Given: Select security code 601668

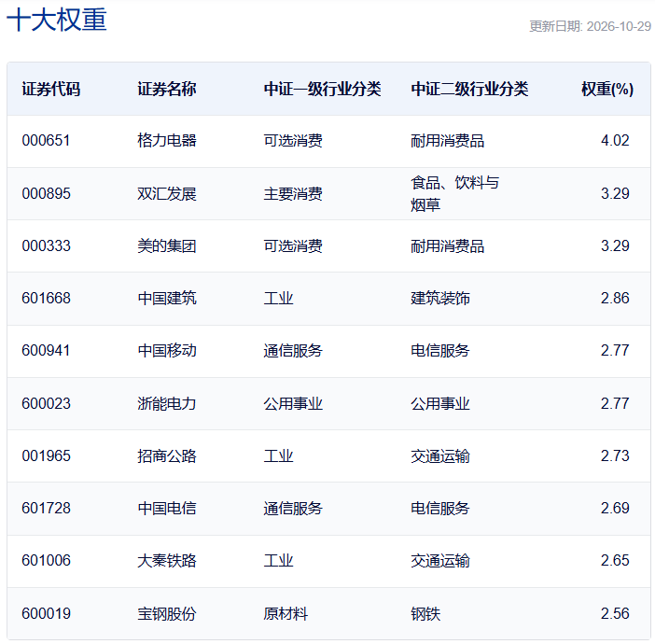Looking at the screenshot, I should [46, 298].
